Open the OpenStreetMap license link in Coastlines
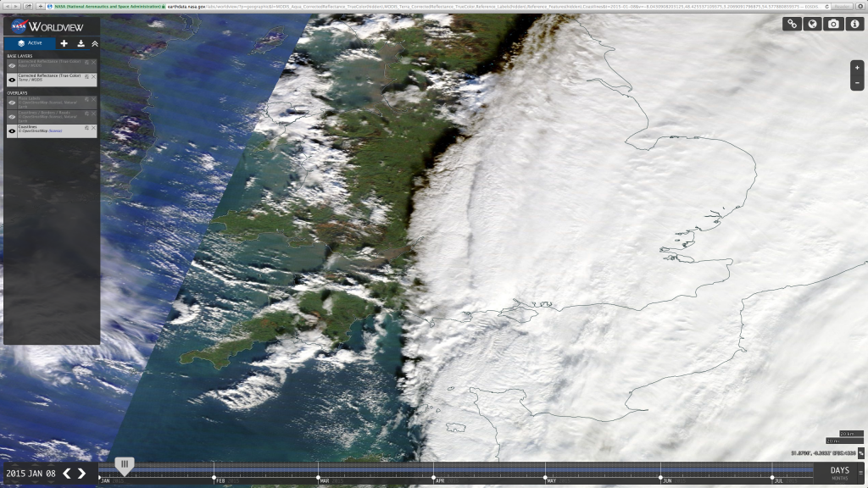Image resolution: width=868 pixels, height=488 pixels. coord(55,131)
